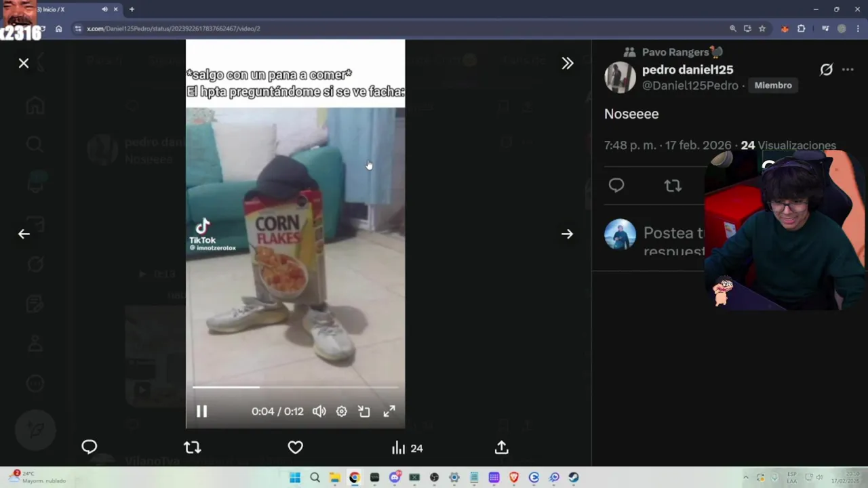
Task: Collapse the side panel with double chevron
Action: pyautogui.click(x=568, y=63)
